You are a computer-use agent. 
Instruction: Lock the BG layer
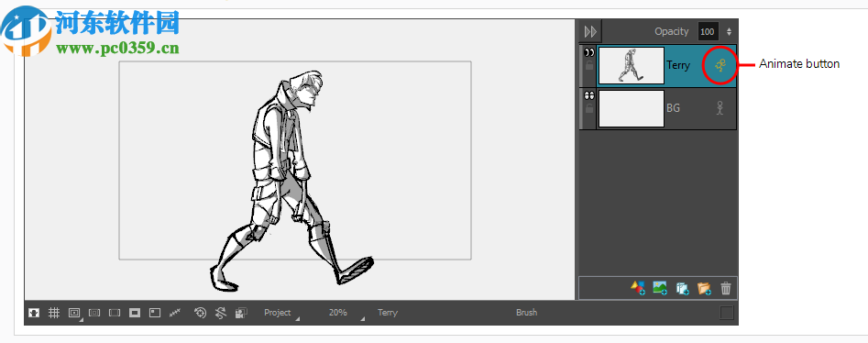pos(589,108)
